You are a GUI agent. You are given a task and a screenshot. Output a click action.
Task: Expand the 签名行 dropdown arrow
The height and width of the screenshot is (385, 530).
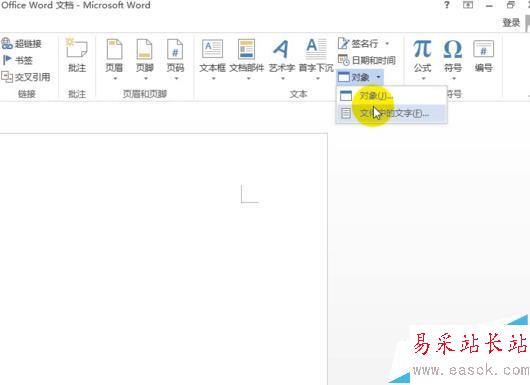click(x=387, y=44)
